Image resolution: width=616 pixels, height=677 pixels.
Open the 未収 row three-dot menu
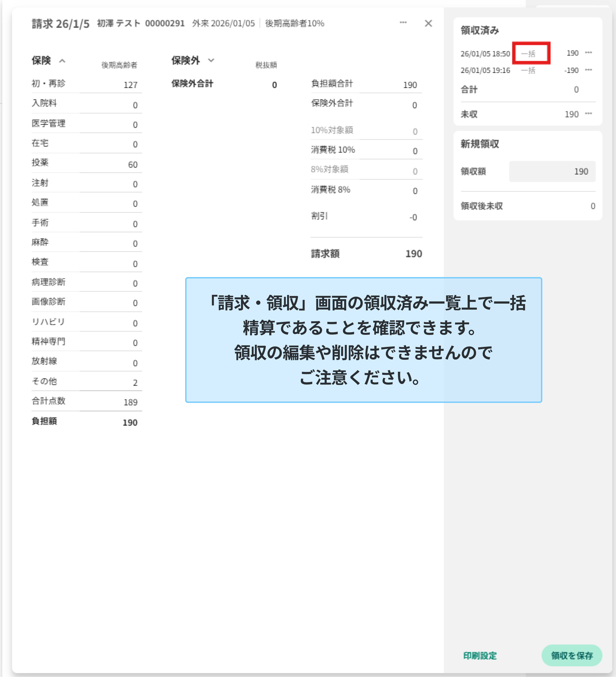(x=588, y=113)
